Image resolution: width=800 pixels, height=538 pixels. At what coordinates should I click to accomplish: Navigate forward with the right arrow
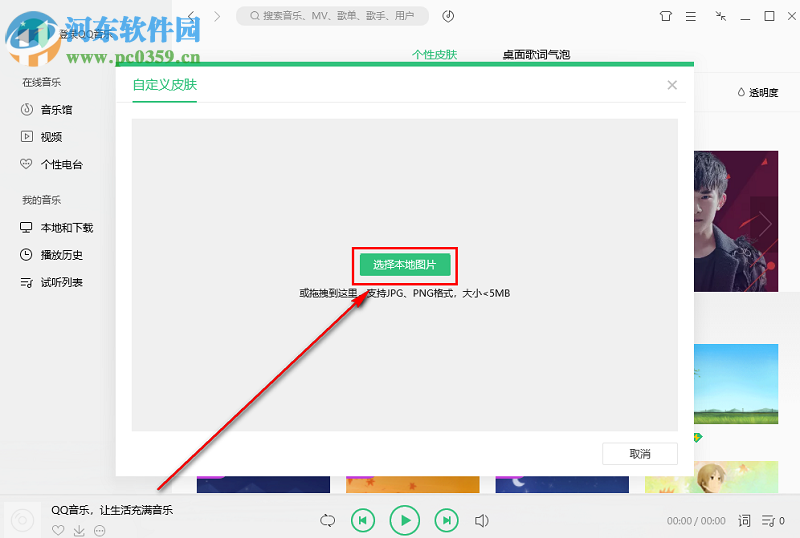tap(217, 16)
